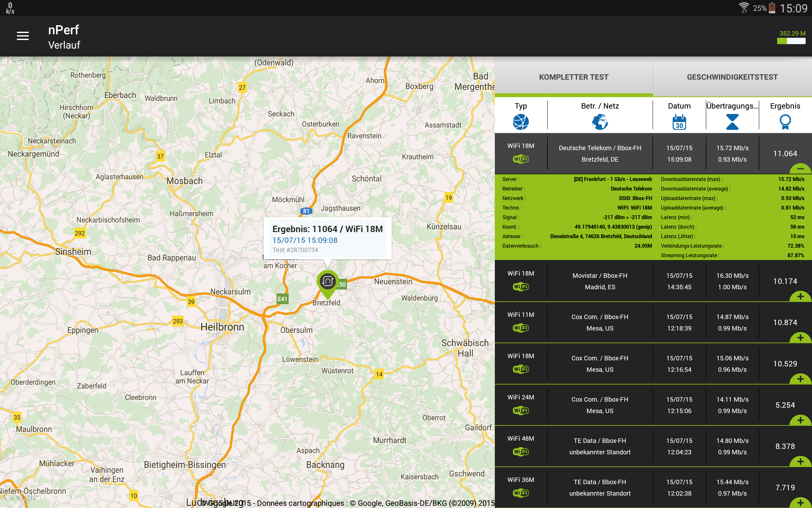Expand details for the 12:15:06 test

click(800, 420)
